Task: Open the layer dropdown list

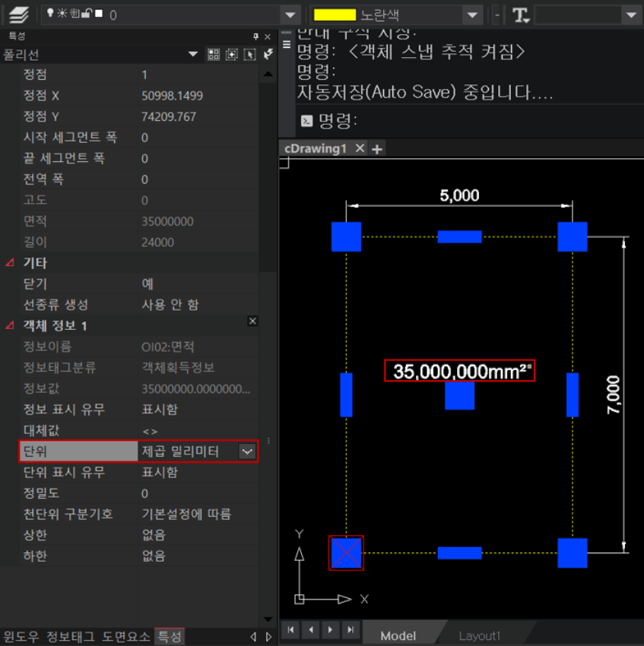Action: [289, 15]
